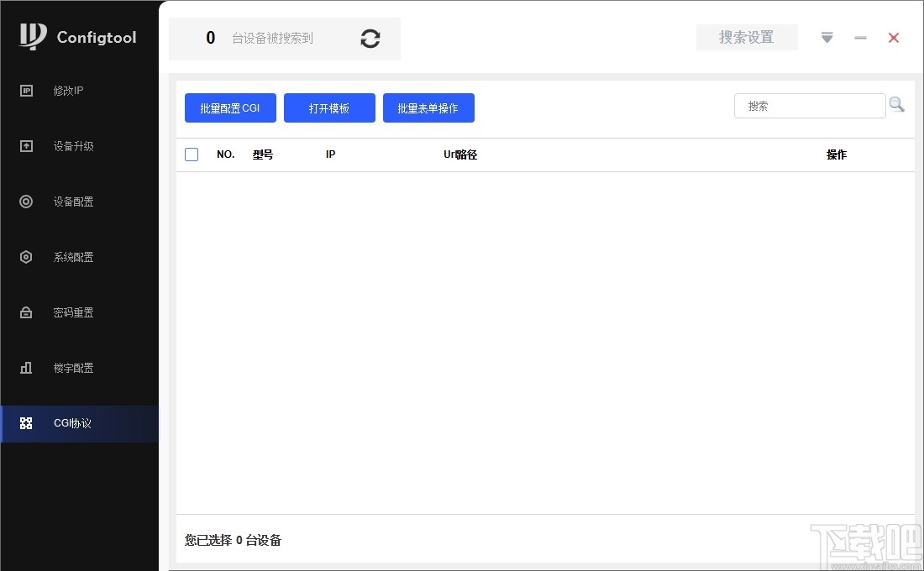Click the 密码重置 lock icon
924x571 pixels.
tap(25, 312)
